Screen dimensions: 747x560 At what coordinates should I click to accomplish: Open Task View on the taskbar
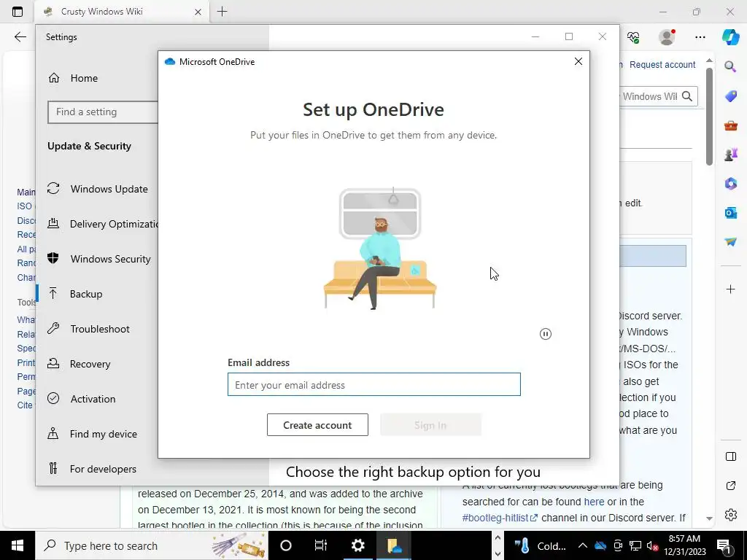coord(321,545)
